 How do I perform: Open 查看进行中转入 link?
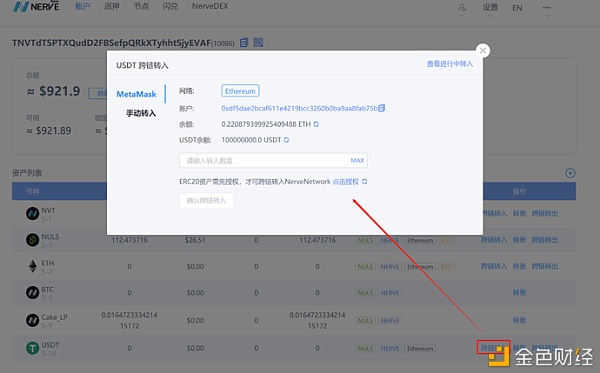(450, 64)
